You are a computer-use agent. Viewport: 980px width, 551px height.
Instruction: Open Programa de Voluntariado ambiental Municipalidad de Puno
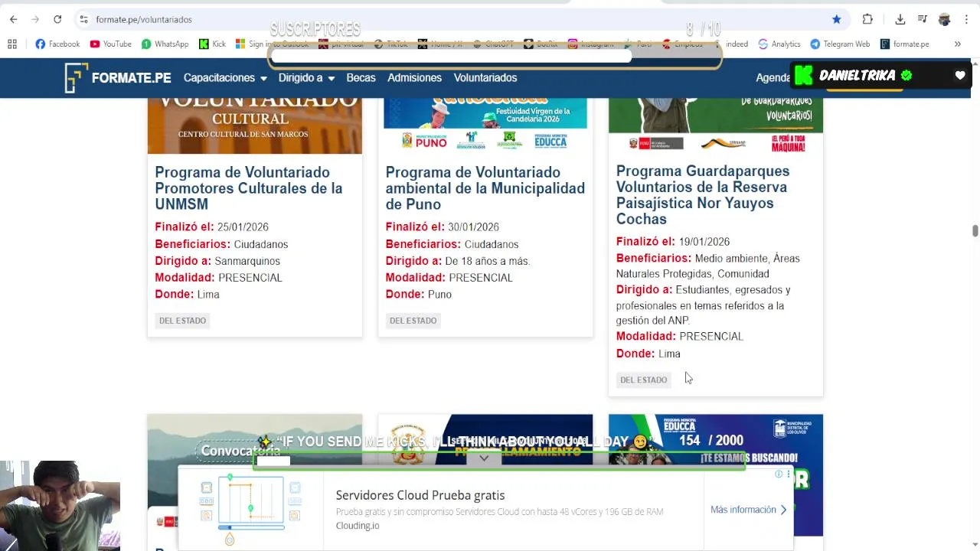pyautogui.click(x=485, y=188)
